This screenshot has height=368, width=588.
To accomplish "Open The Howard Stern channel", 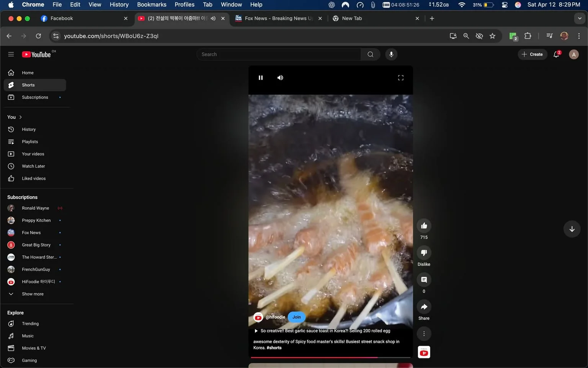I will point(35,257).
